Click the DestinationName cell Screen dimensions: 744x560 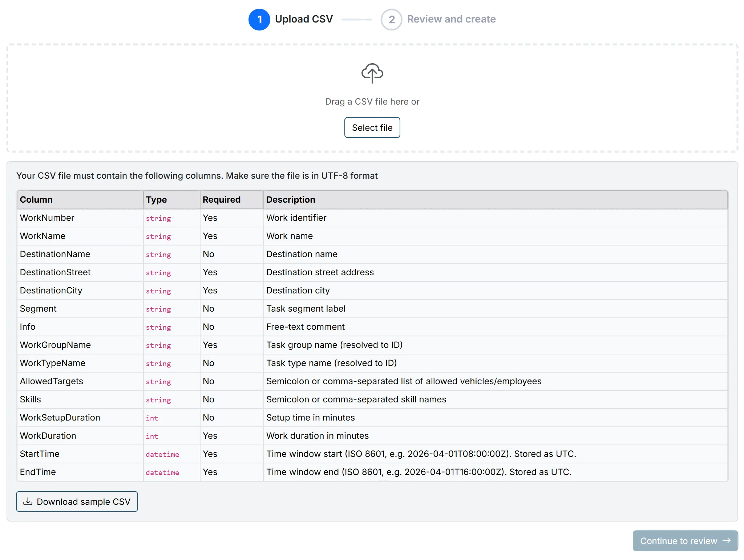pos(80,254)
